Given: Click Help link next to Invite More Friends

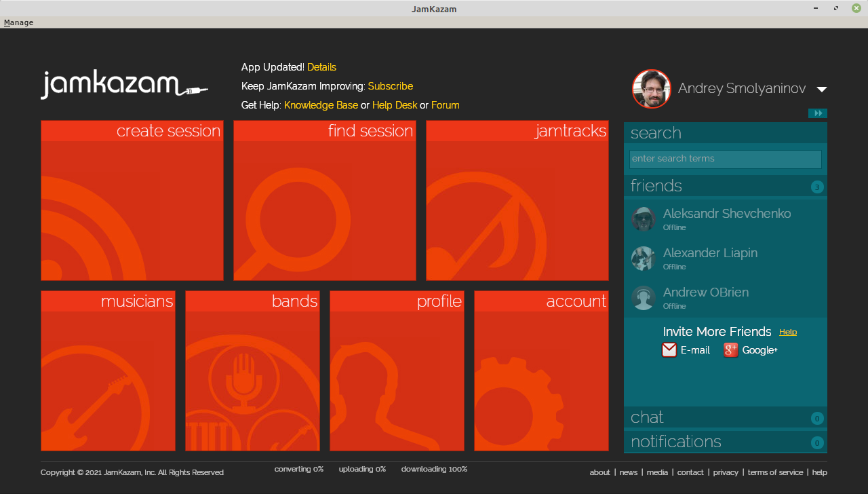Looking at the screenshot, I should [788, 332].
